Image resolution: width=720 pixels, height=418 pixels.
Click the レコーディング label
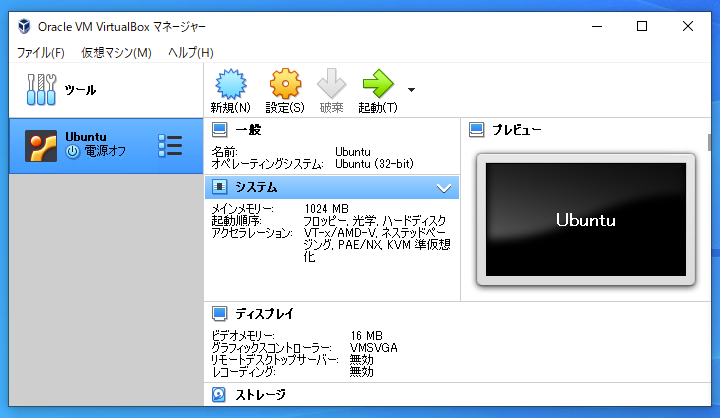tap(243, 372)
